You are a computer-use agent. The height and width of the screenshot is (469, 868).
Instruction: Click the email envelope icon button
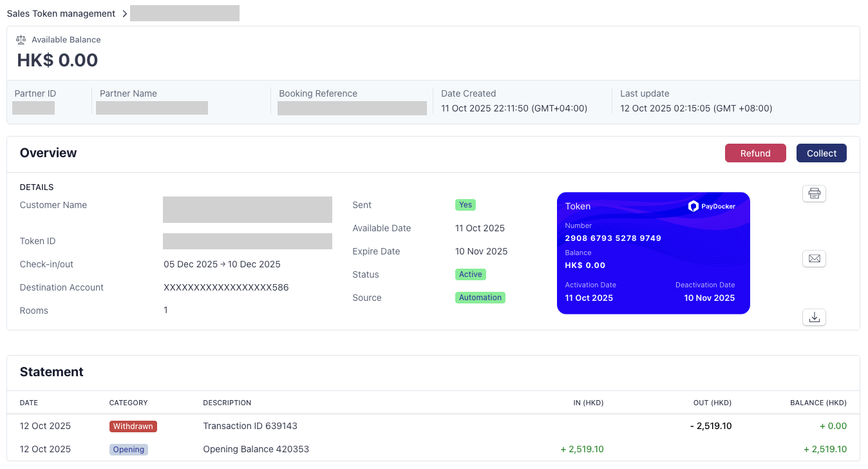click(x=814, y=258)
